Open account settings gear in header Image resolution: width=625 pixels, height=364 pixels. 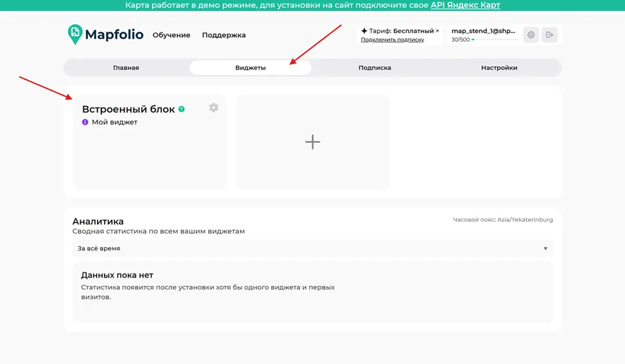point(531,35)
